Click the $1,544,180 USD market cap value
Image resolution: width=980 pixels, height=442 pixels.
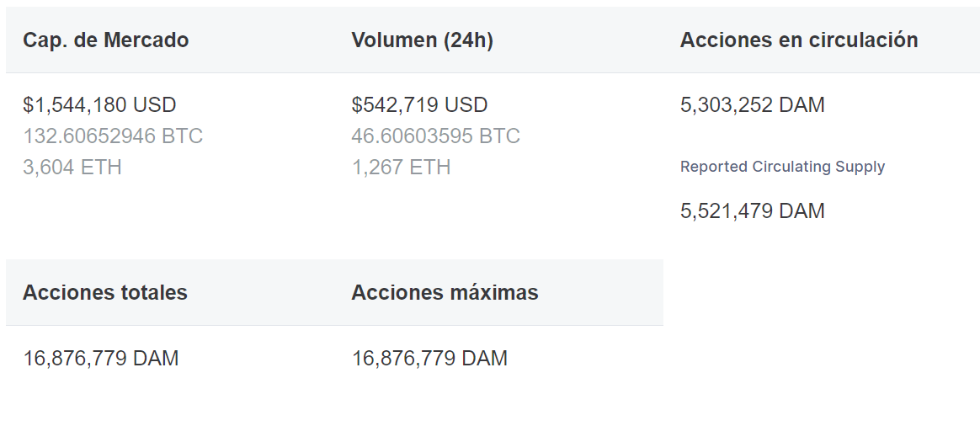coord(99,105)
